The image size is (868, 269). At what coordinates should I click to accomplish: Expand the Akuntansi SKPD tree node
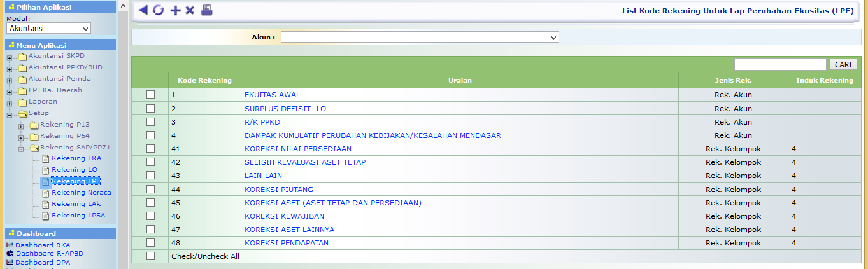(10, 57)
